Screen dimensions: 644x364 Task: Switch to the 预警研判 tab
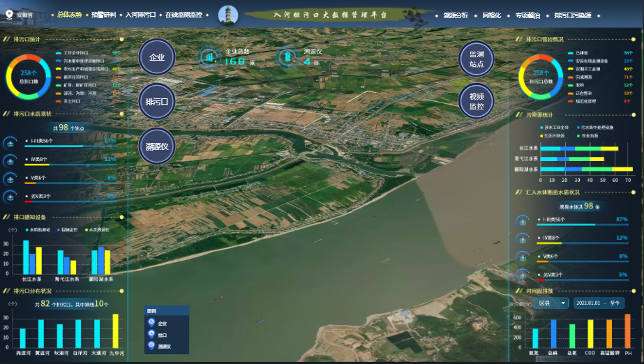coord(103,14)
